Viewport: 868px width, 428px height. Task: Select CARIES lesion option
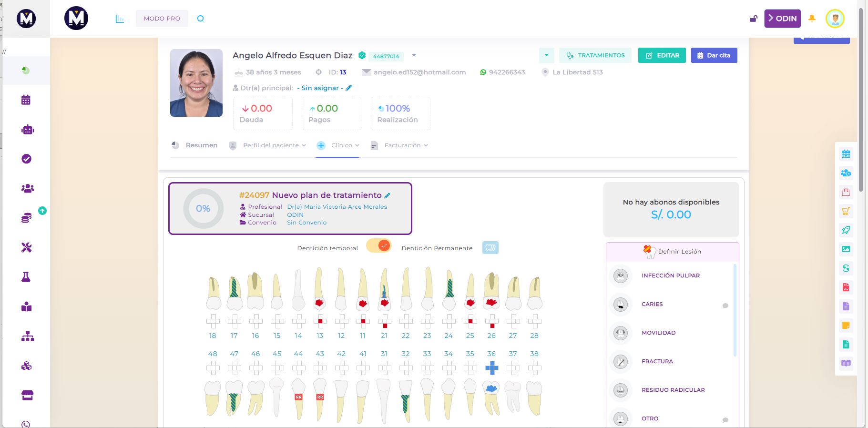(x=652, y=304)
